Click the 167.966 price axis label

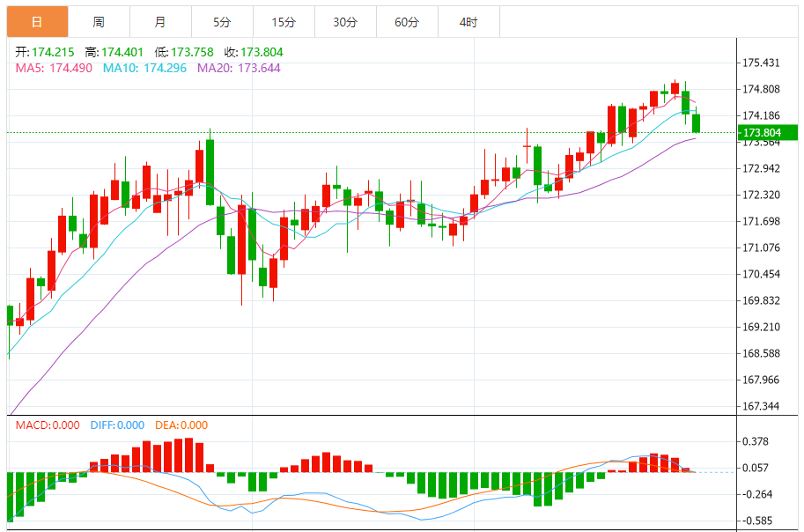(x=762, y=380)
